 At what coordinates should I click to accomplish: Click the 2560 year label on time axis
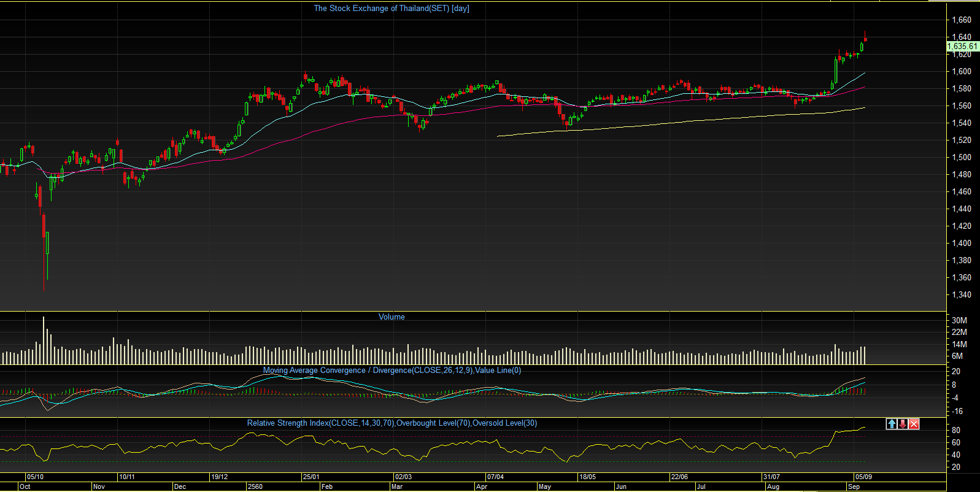pyautogui.click(x=255, y=486)
